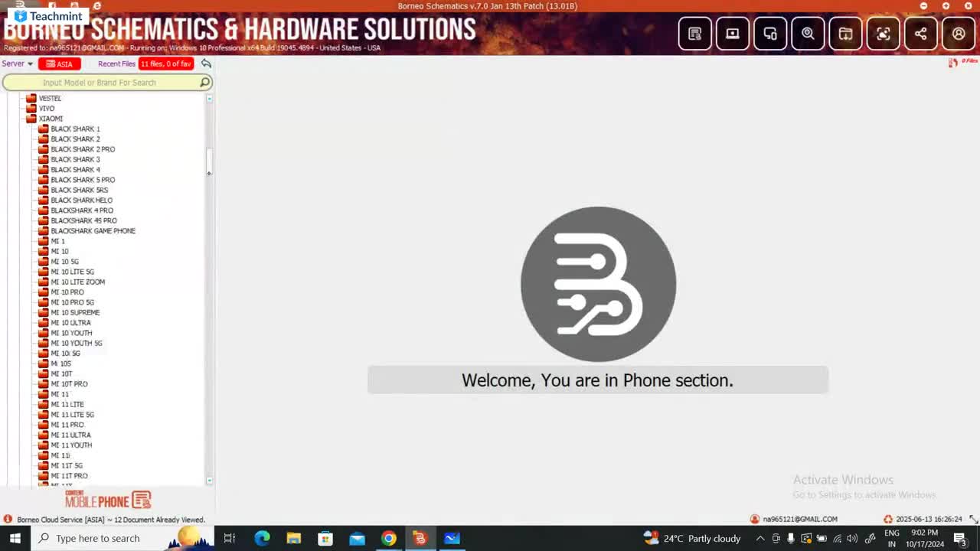Click the screenshot capture toolbar icon
This screenshot has height=551, width=980.
(883, 34)
